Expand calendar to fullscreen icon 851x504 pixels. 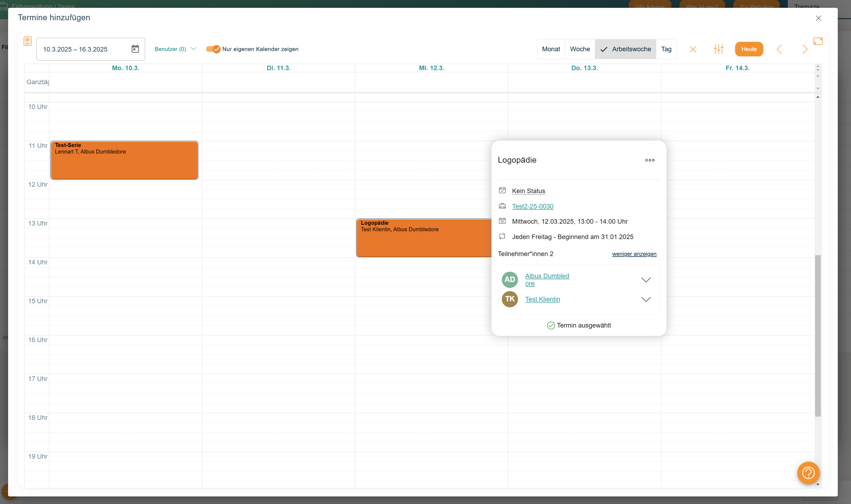pos(818,41)
